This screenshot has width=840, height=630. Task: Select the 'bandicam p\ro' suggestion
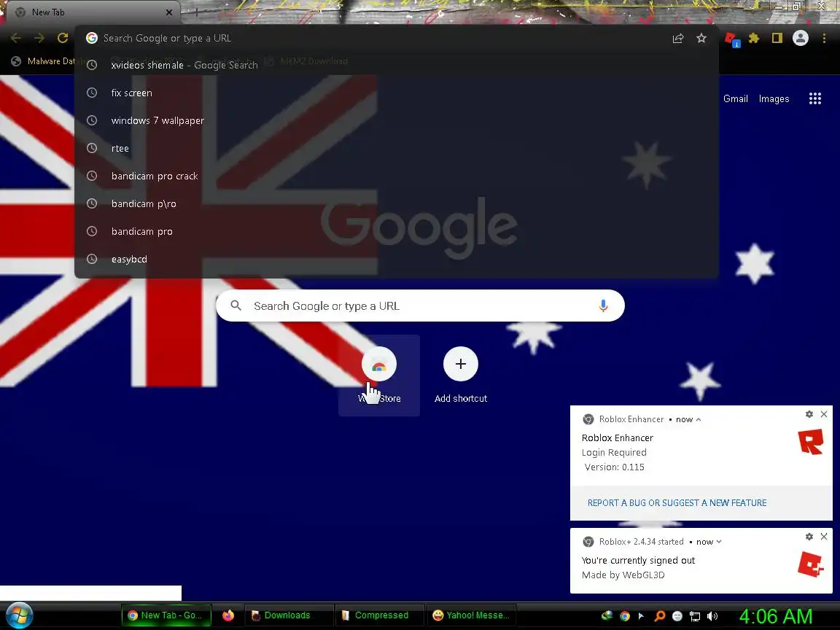pos(397,203)
